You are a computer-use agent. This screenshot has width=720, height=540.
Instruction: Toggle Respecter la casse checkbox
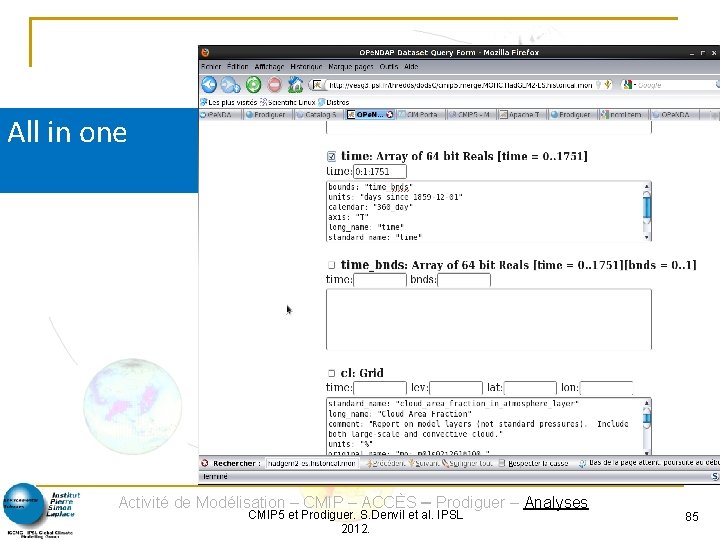(502, 463)
